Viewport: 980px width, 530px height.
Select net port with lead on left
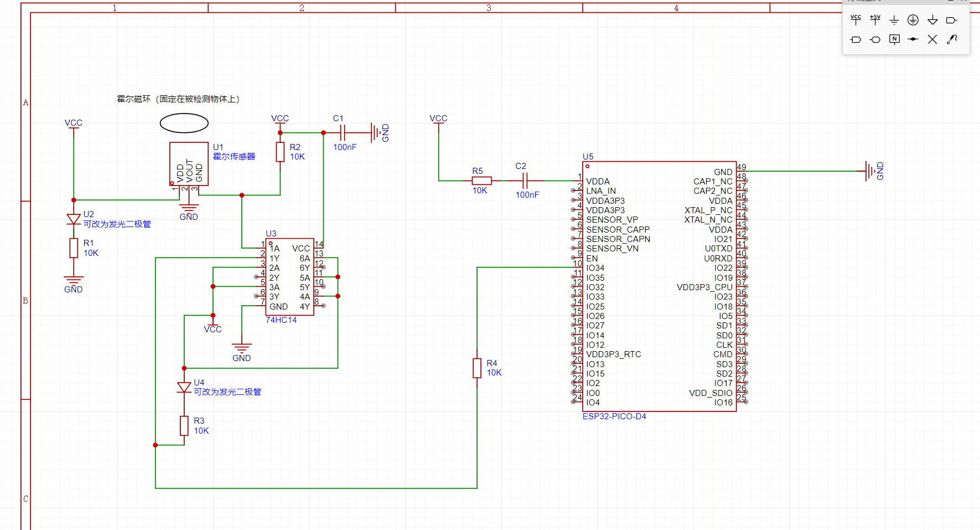click(855, 39)
